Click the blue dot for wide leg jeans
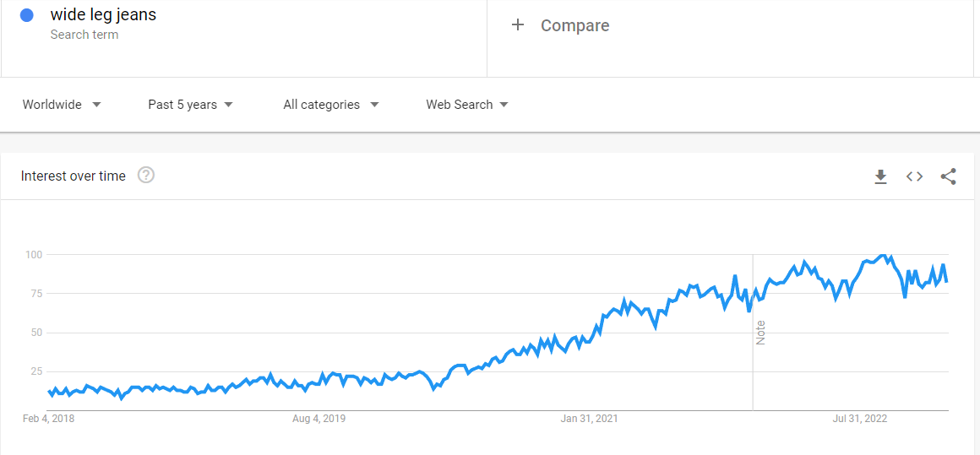 (26, 15)
